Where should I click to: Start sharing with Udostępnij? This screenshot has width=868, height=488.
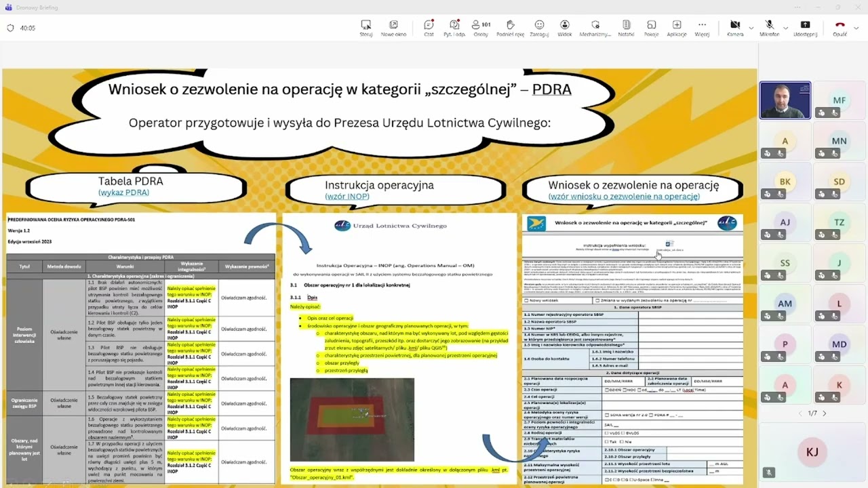click(x=805, y=28)
